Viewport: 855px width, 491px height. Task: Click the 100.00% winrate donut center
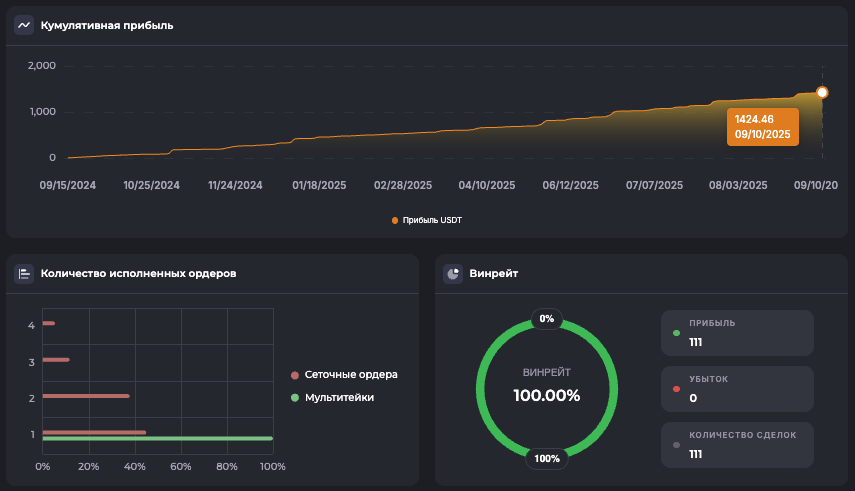546,394
